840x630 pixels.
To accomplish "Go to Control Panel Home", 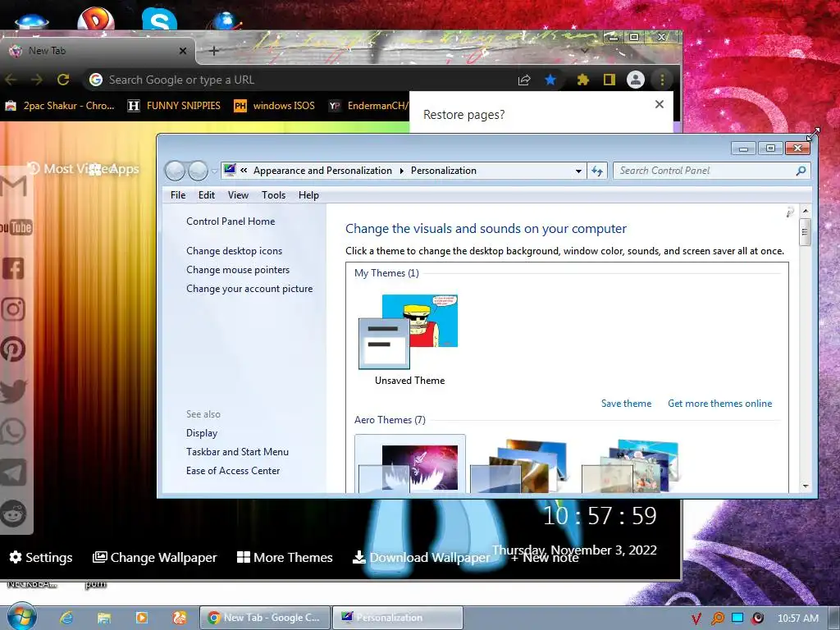I will pos(231,221).
